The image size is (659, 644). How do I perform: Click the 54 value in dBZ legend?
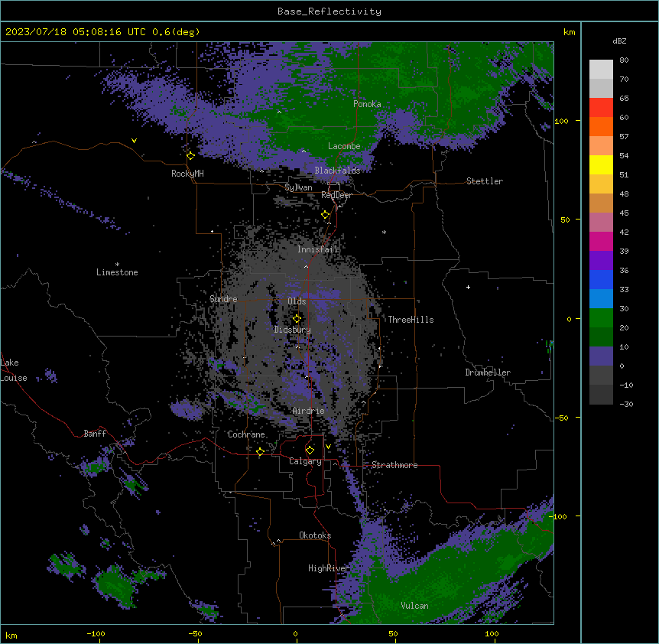coord(624,155)
